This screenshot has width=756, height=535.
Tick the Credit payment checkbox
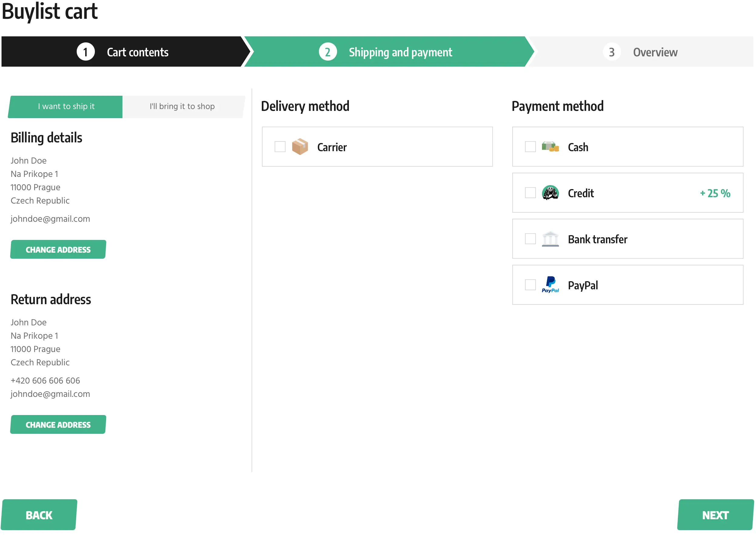tap(530, 193)
